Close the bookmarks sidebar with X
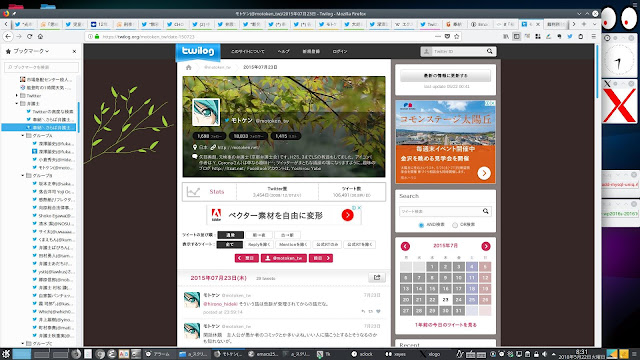The height and width of the screenshot is (360, 640). [x=74, y=51]
